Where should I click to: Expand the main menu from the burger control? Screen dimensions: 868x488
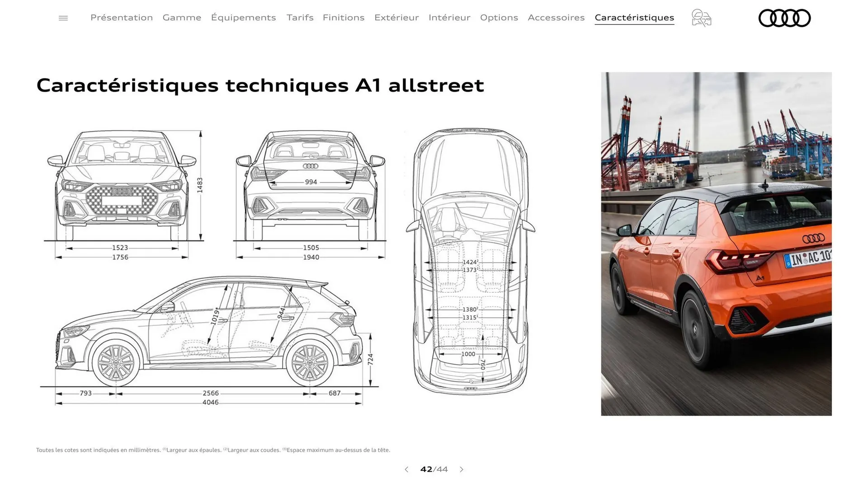[x=63, y=18]
